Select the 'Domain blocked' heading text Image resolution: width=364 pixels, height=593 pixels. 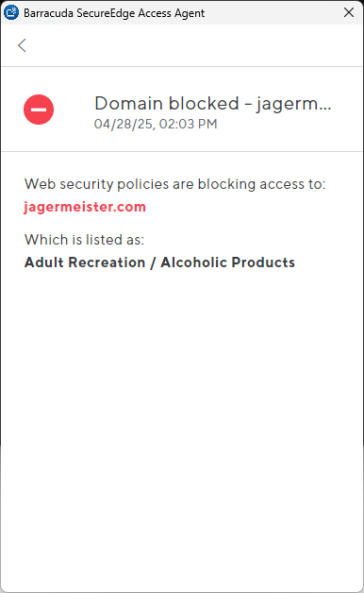[167, 103]
